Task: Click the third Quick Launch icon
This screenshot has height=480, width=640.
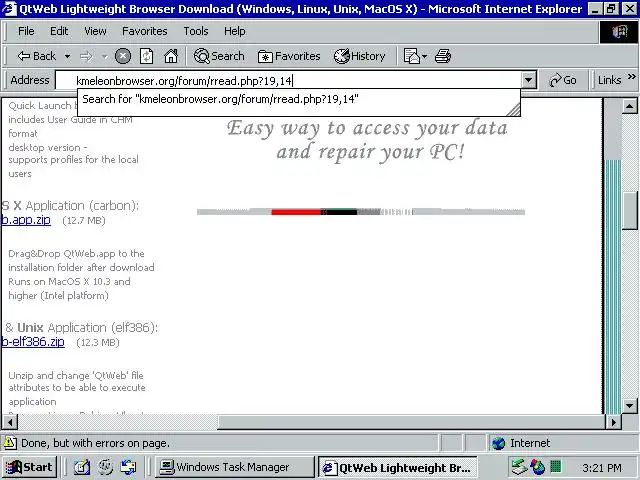Action: point(129,467)
